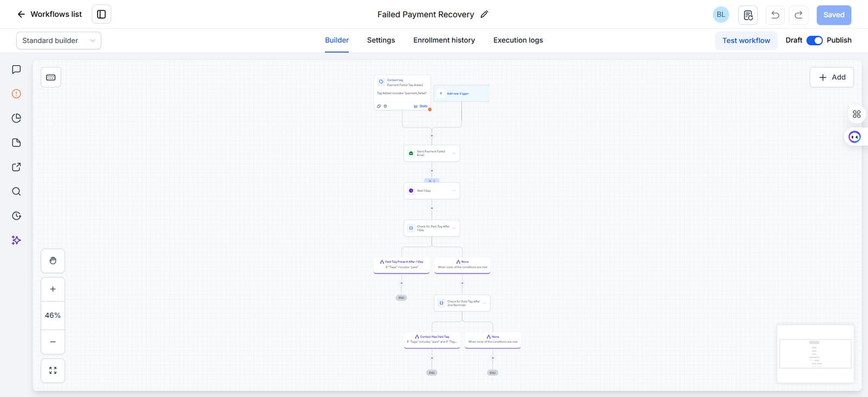This screenshot has height=397, width=868.
Task: Delete the Contact tag trigger with trash icon
Action: pos(385,106)
